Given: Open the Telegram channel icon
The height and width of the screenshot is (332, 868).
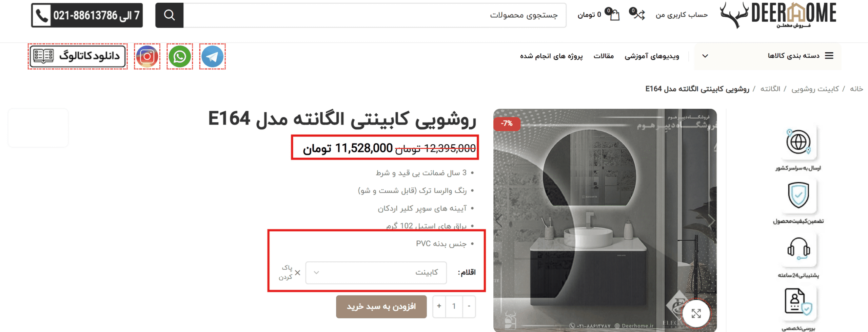Looking at the screenshot, I should [x=212, y=56].
